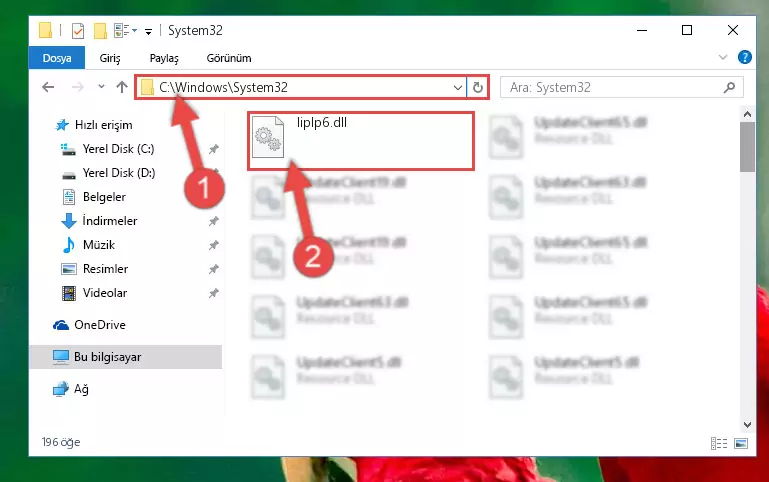Click the Ara: System32 search box

point(621,87)
